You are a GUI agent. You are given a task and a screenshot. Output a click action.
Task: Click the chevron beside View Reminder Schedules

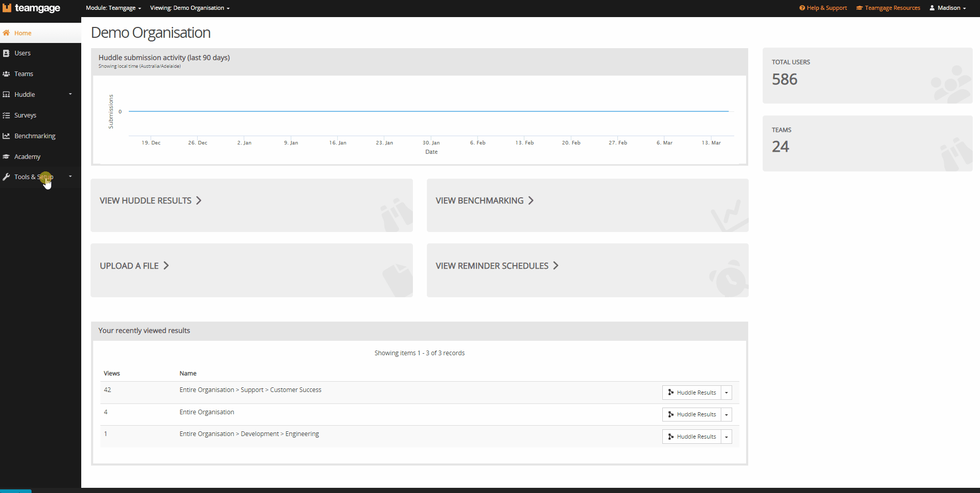(x=556, y=266)
